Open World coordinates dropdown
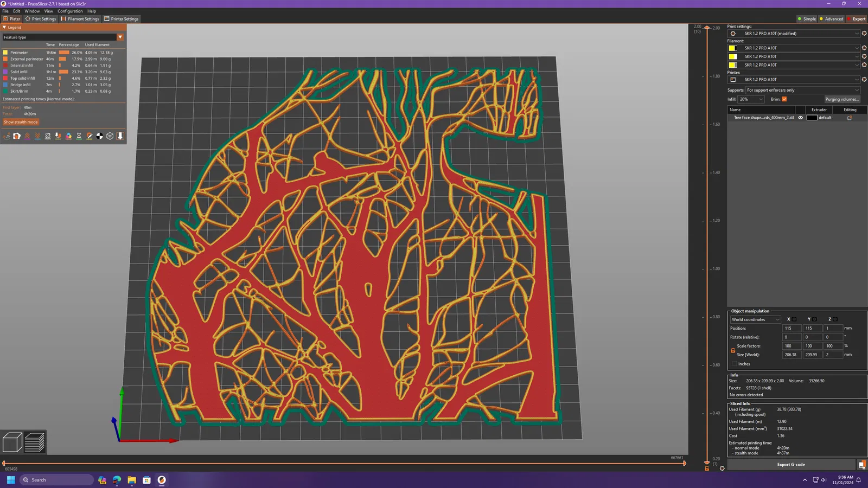This screenshot has height=488, width=868. [x=755, y=319]
